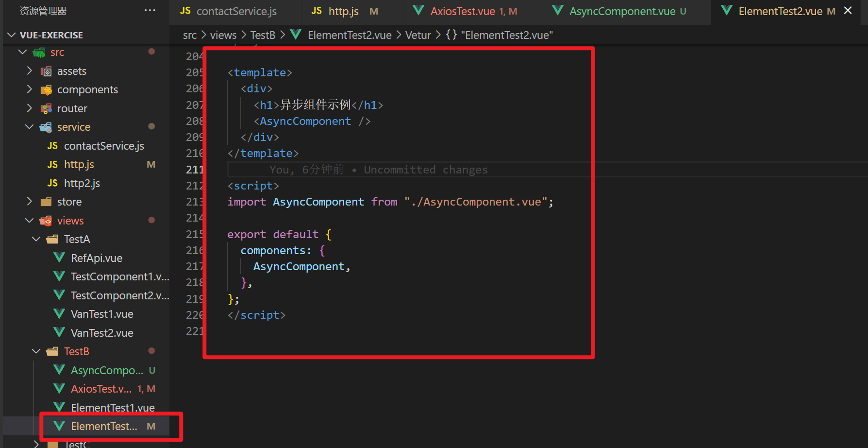Screen dimensions: 868x448
Task: Click Vetur in the breadcrumb
Action: tap(418, 35)
